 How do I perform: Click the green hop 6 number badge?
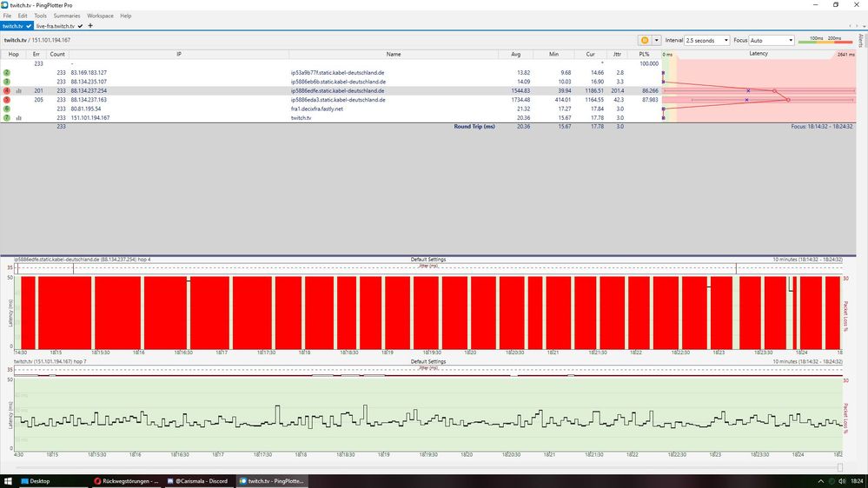[7, 109]
